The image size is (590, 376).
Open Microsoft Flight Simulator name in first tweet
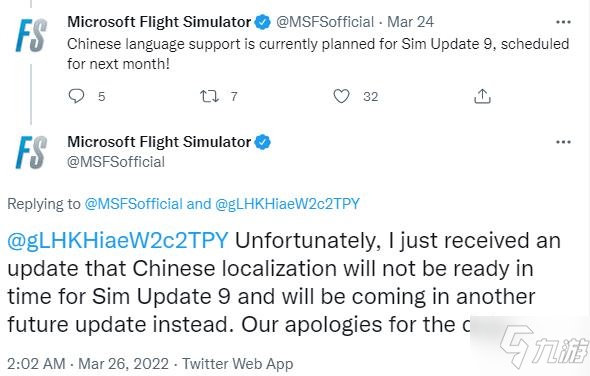pos(159,22)
